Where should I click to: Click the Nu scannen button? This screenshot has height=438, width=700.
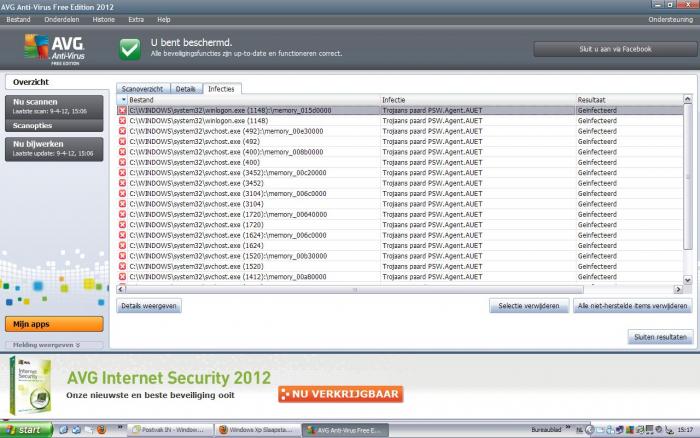(x=54, y=106)
